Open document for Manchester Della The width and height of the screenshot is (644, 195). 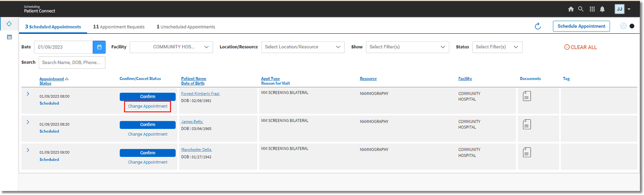527,152
